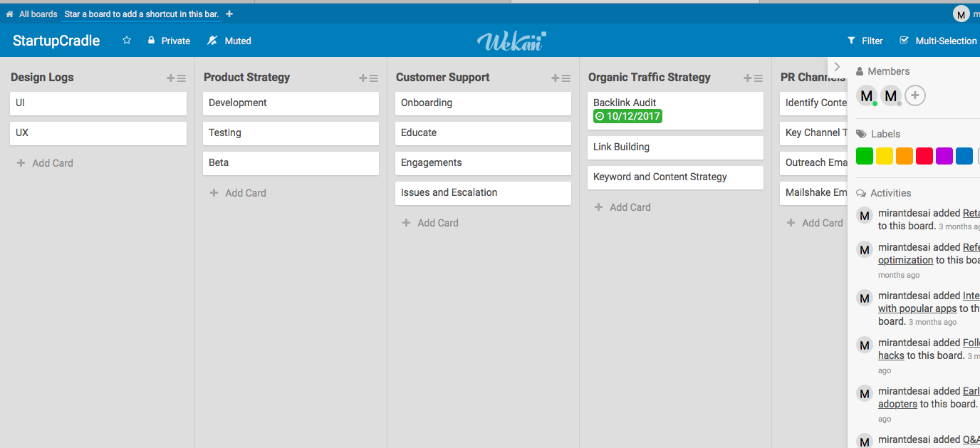Open the Filter funnel option
This screenshot has height=448, width=980.
pyautogui.click(x=851, y=41)
